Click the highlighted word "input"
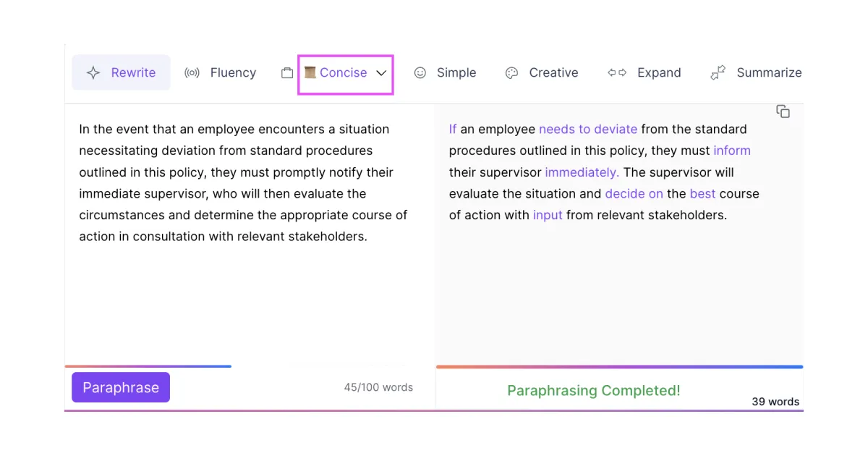 548,215
